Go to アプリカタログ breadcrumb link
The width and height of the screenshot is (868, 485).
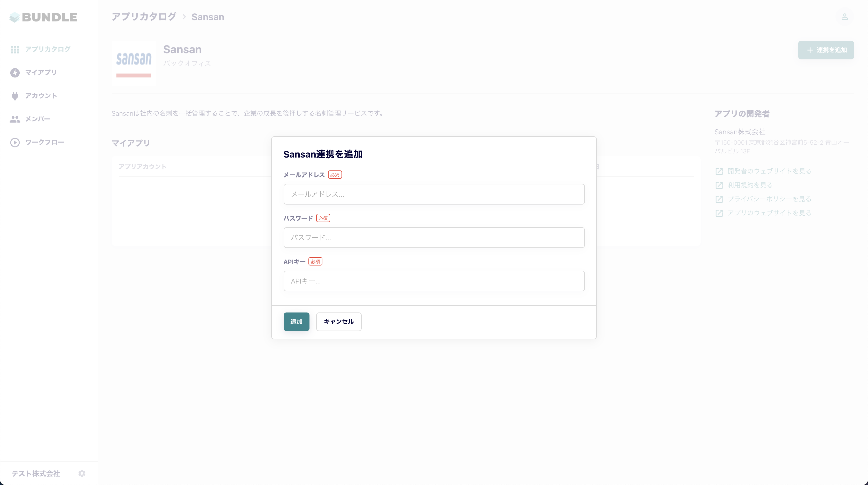pos(144,17)
